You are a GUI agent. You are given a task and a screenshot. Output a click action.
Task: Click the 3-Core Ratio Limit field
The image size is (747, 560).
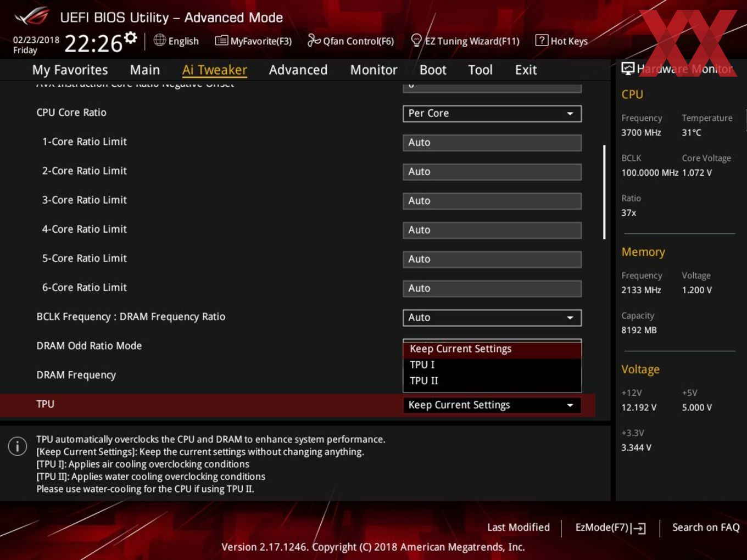pyautogui.click(x=492, y=201)
